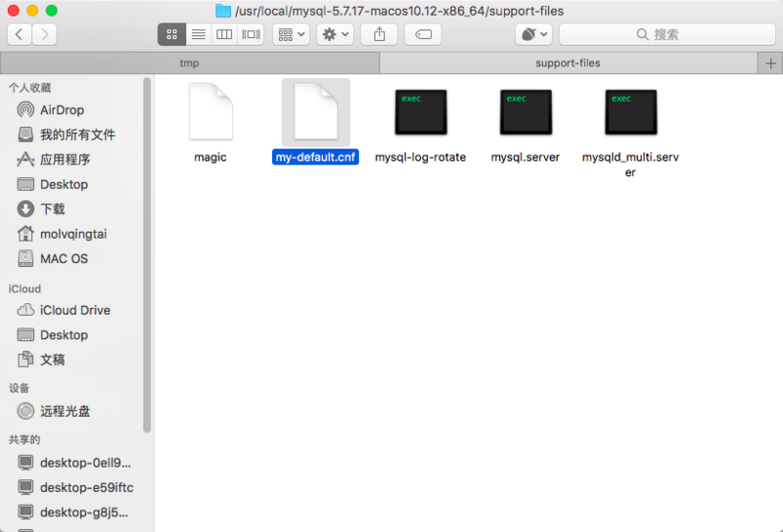The height and width of the screenshot is (532, 783).
Task: Go forward with the right arrow button
Action: click(44, 34)
